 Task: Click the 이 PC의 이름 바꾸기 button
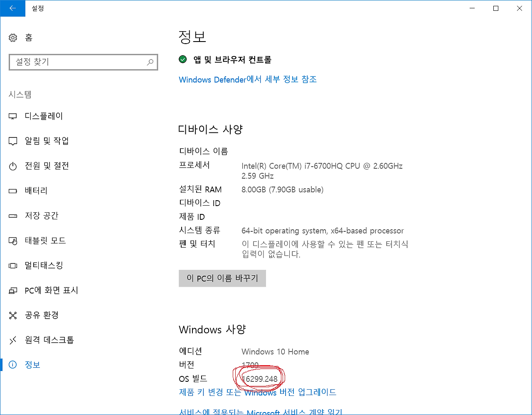click(222, 278)
